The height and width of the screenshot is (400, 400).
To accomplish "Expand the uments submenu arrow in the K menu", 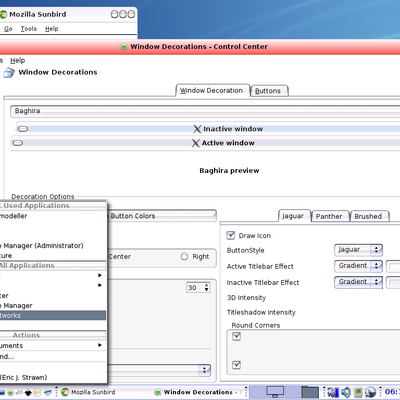I will click(x=100, y=345).
